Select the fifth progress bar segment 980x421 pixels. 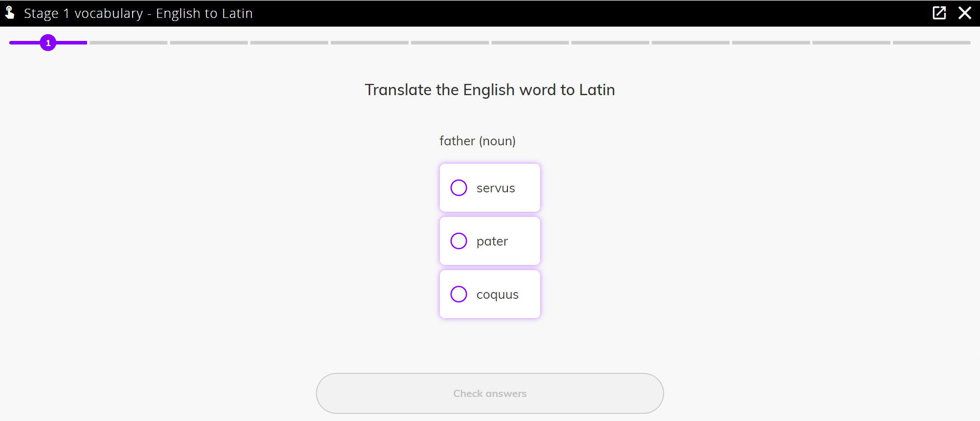click(x=370, y=43)
